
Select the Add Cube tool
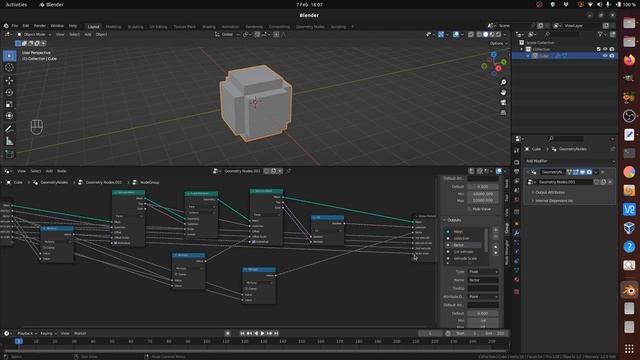(x=9, y=154)
